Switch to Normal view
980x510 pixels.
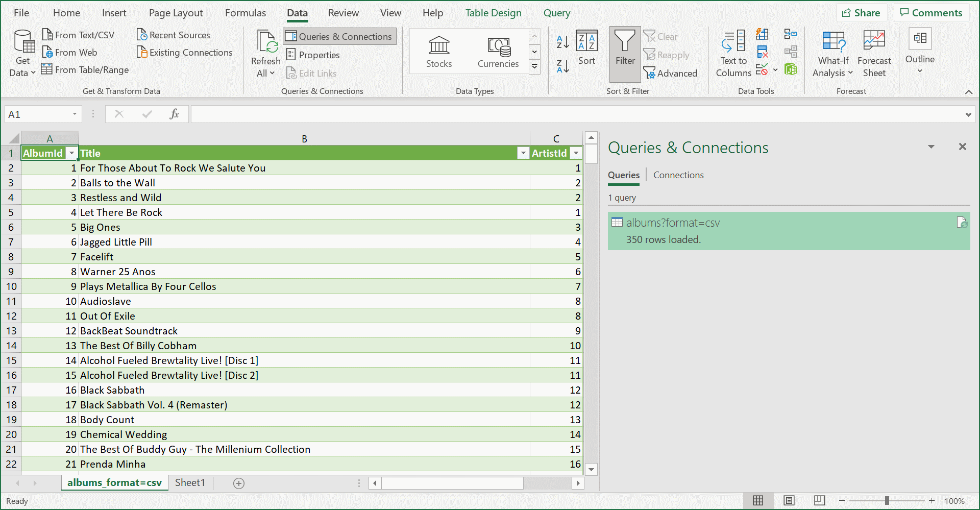coord(758,501)
